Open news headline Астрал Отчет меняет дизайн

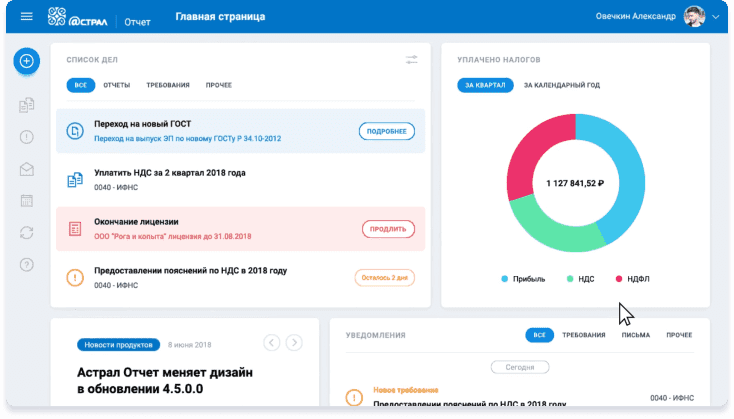point(165,381)
